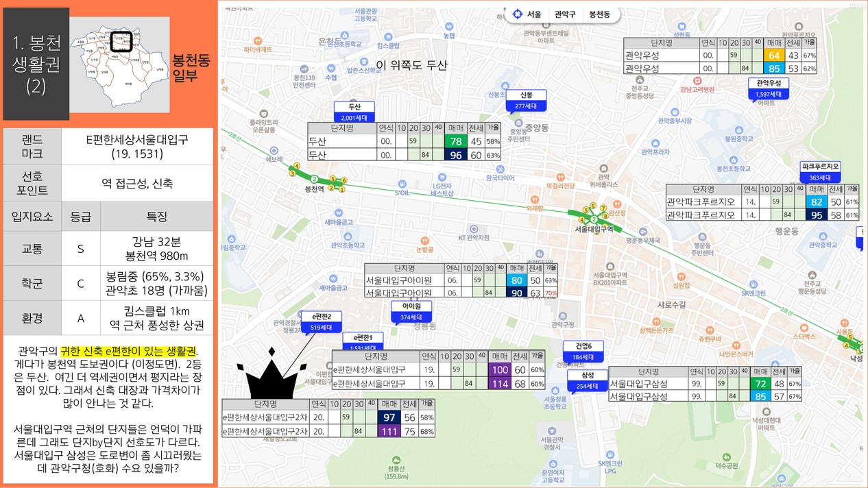Image resolution: width=868 pixels, height=488 pixels.
Task: Click the green 78 price cell for 두산
Action: 456,142
